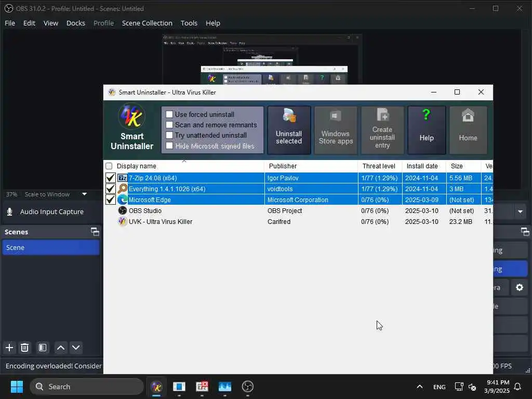Click the microphone icon of Audio Input Capture
This screenshot has width=532, height=399.
pyautogui.click(x=9, y=212)
